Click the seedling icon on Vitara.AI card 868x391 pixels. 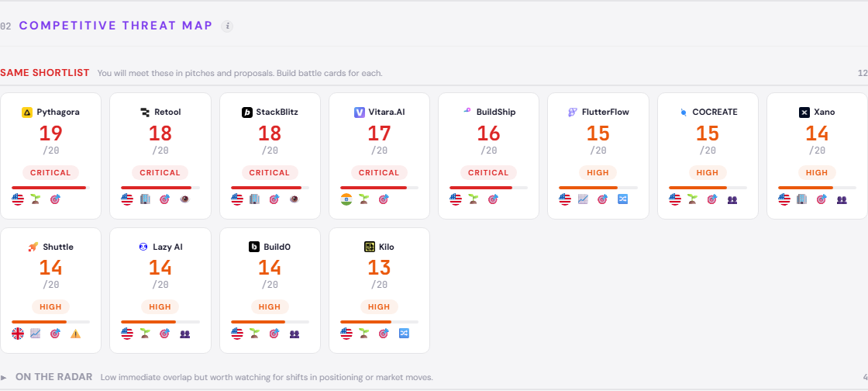tap(364, 199)
